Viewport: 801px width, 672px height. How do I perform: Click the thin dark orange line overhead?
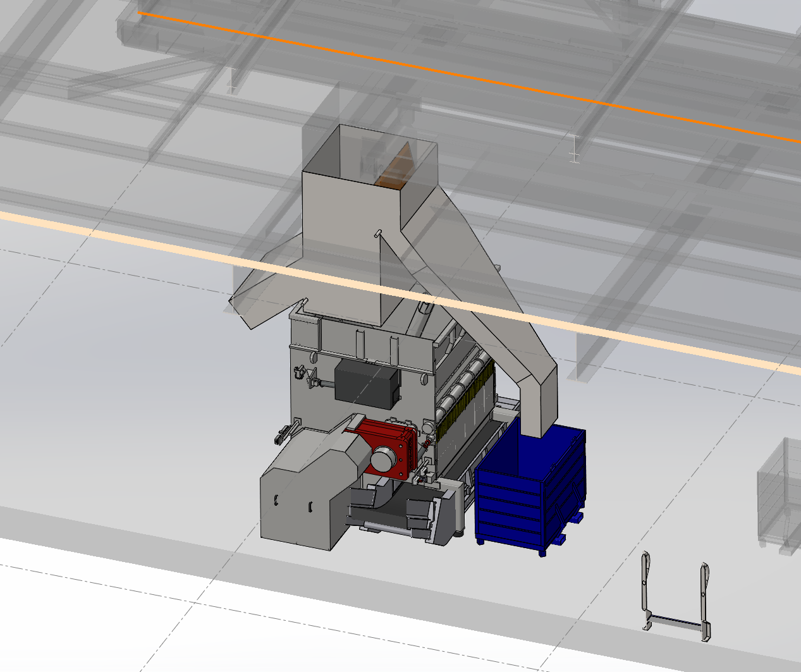coord(443,70)
